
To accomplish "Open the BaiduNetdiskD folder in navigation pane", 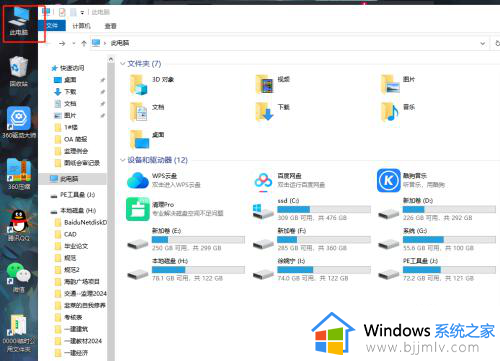I will coord(81,222).
